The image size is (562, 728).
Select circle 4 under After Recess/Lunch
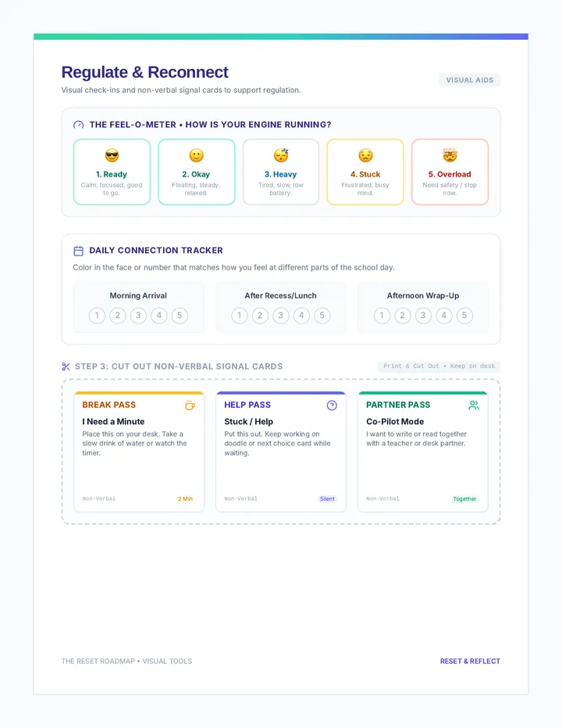[301, 316]
